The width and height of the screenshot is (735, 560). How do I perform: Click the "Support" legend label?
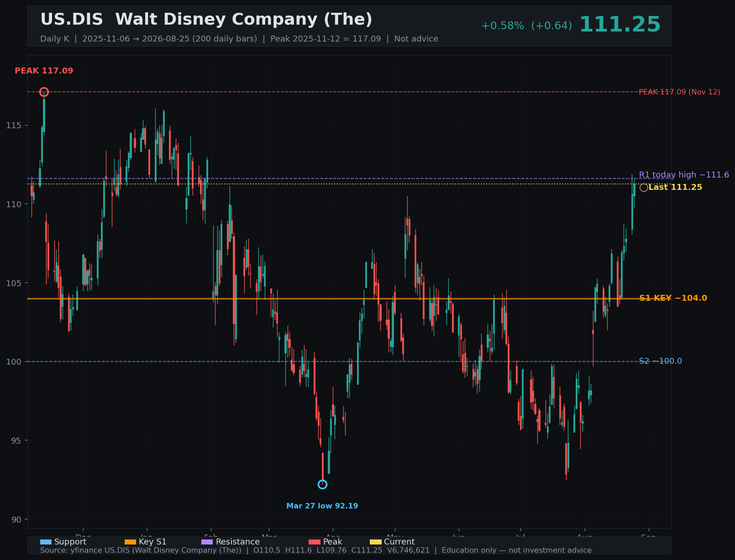[70, 542]
